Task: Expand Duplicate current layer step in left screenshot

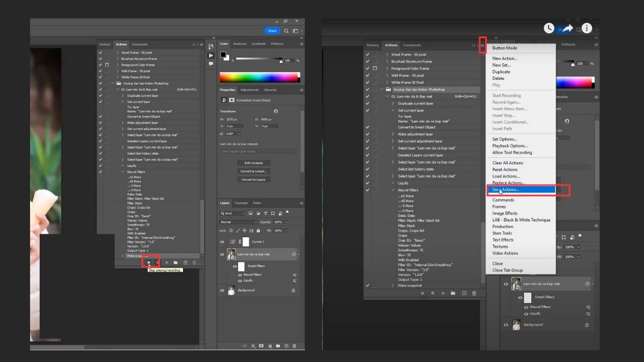Action: coord(123,95)
